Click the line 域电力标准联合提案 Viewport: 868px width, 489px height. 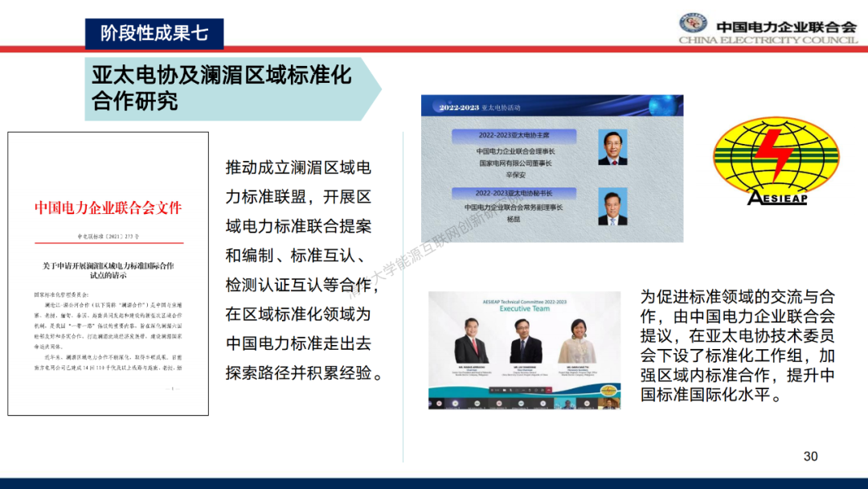coord(298,226)
